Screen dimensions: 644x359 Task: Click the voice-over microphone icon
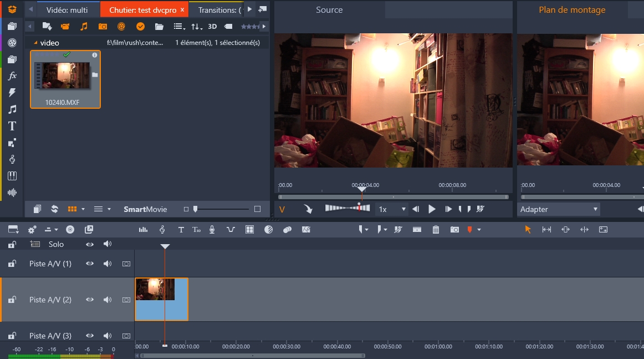pos(212,230)
